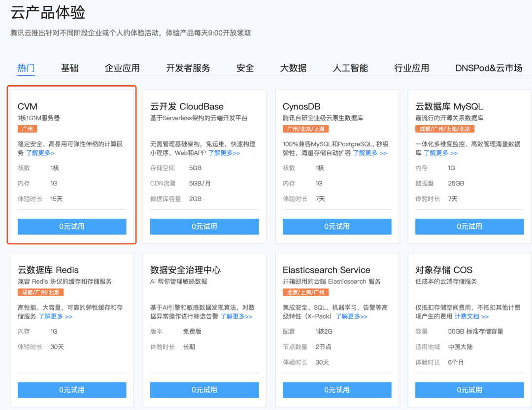Follow 了解更多 link in CynosDB card

click(x=370, y=153)
